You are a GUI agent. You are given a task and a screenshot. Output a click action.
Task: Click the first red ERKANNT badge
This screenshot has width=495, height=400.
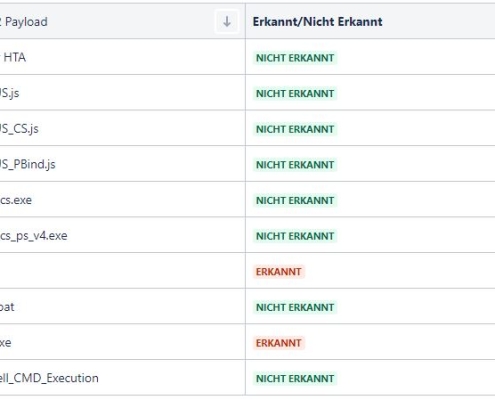279,272
